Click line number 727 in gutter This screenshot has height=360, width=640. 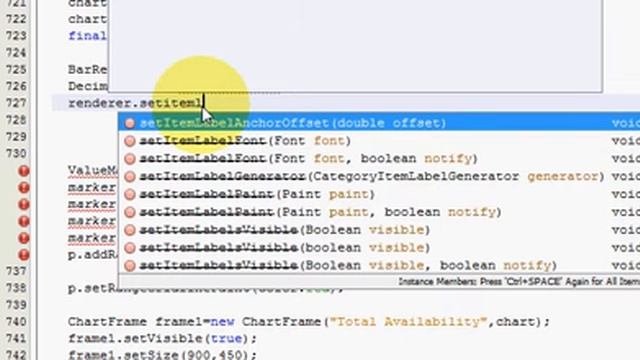pos(16,103)
